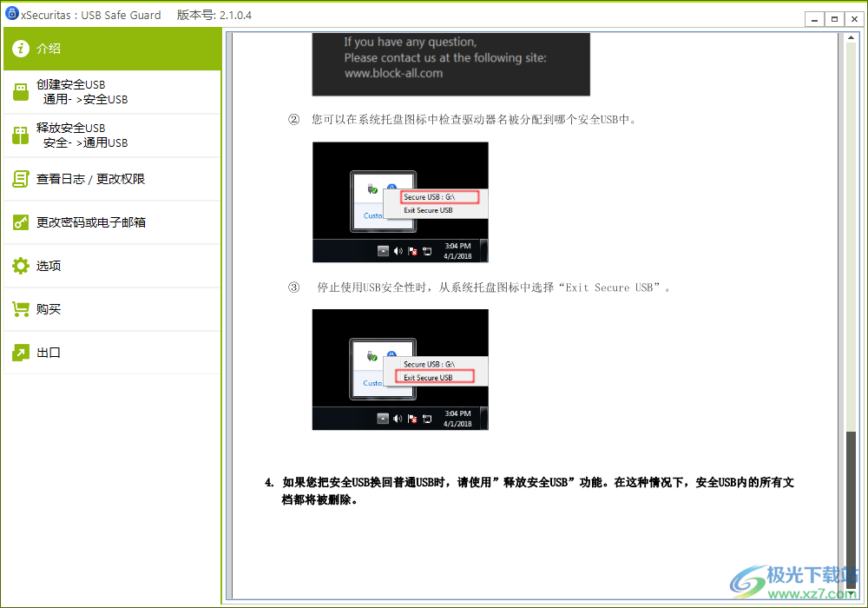Minimize the USB Safe Guard window
Viewport: 868px width, 608px height.
point(813,18)
